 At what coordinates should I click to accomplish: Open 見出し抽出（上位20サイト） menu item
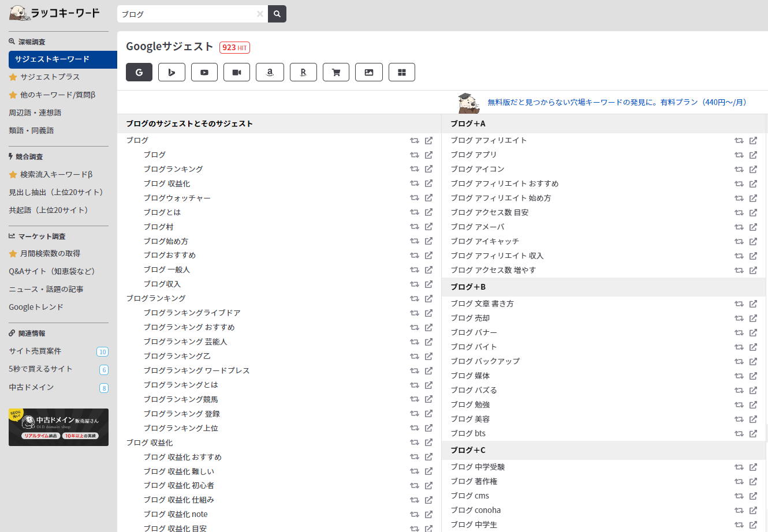tap(58, 192)
